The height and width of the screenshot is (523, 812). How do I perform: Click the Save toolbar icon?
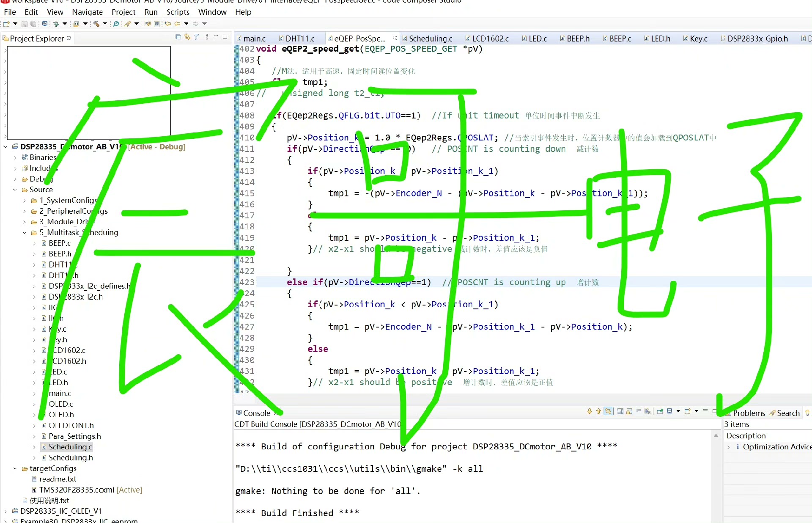25,24
